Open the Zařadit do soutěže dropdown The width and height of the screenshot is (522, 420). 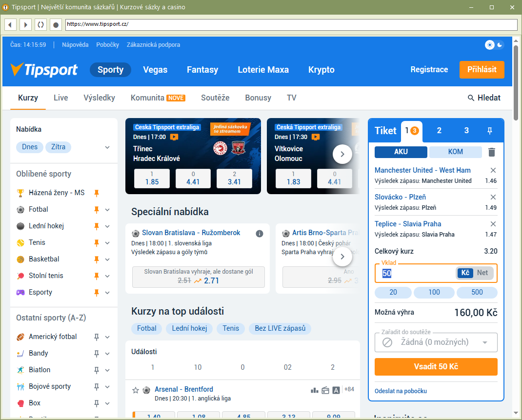(x=436, y=342)
